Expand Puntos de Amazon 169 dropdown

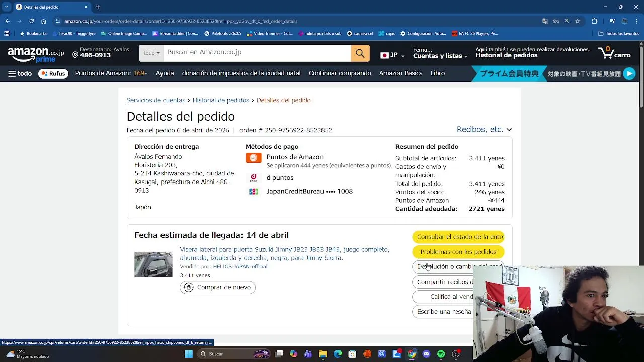point(111,73)
